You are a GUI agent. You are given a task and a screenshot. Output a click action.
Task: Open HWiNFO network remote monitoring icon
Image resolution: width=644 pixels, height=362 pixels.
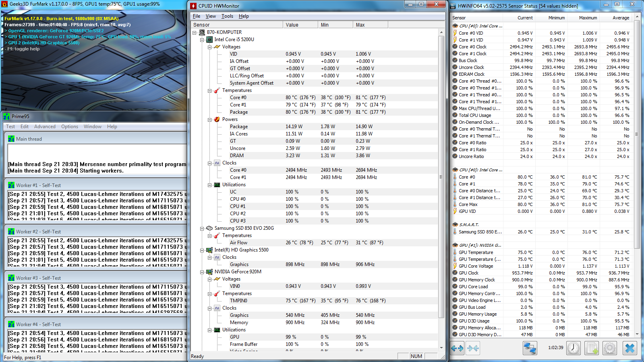[x=530, y=348]
